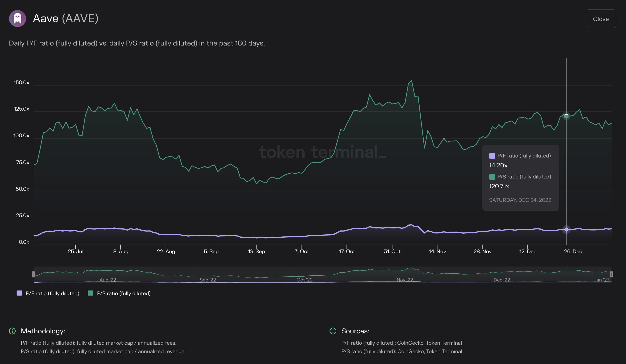
Task: Click the Aave (AAVE) title text
Action: [66, 18]
